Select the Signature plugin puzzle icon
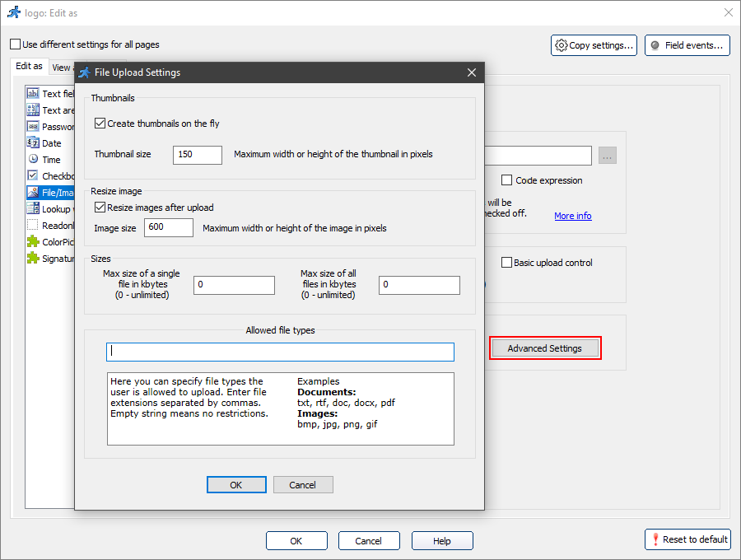The image size is (741, 560). (x=33, y=259)
